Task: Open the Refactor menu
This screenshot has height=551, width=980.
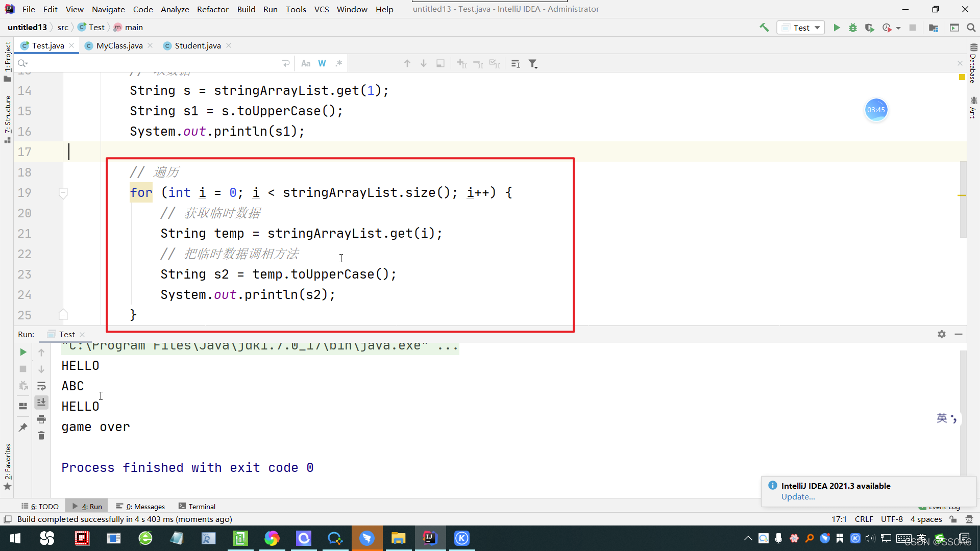Action: tap(212, 9)
